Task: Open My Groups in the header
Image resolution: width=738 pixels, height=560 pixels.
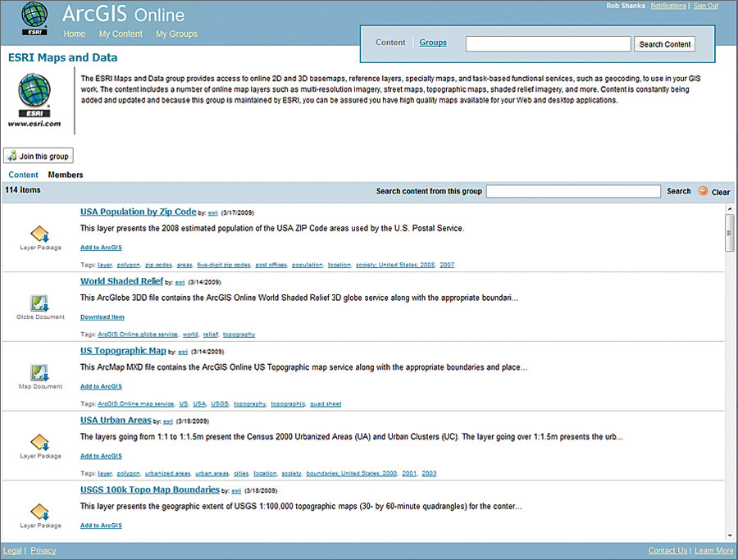Action: (176, 34)
